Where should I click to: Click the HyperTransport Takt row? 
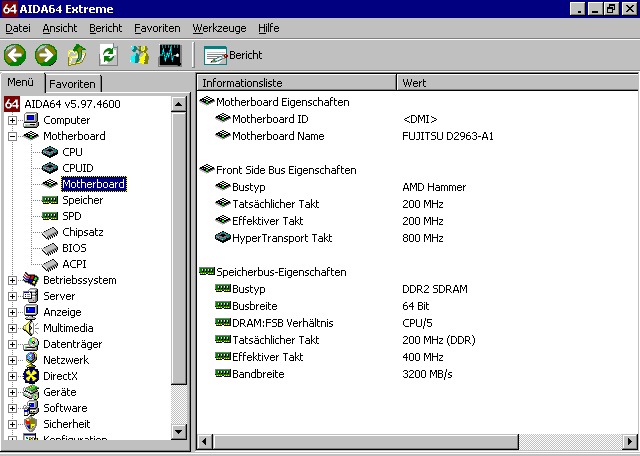[x=417, y=238]
